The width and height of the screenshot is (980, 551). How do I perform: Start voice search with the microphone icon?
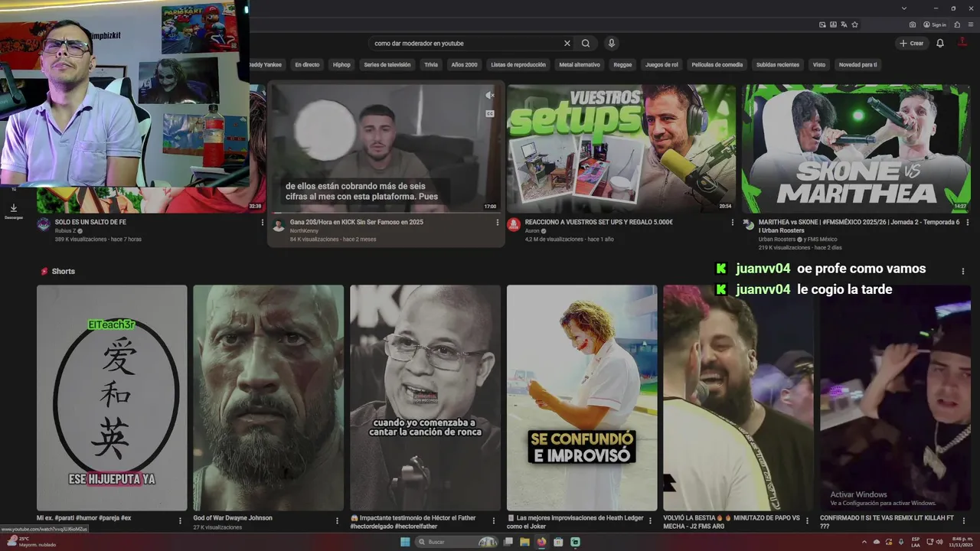612,44
